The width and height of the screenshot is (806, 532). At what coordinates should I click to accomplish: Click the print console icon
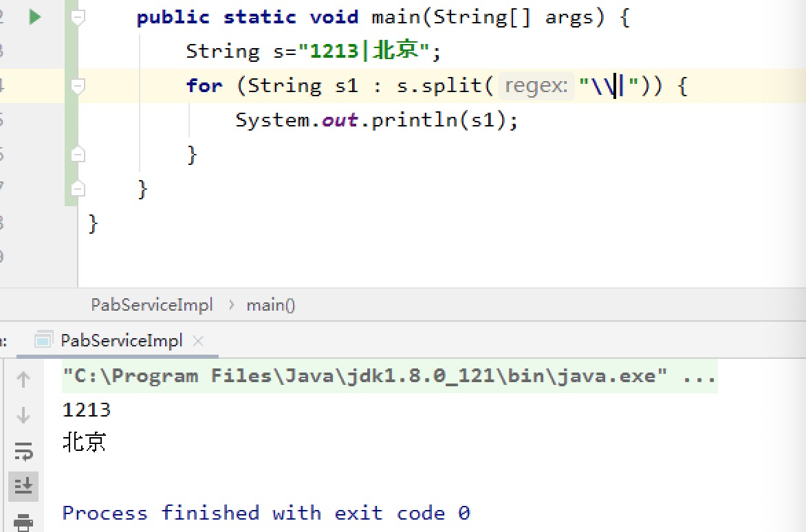(x=23, y=522)
